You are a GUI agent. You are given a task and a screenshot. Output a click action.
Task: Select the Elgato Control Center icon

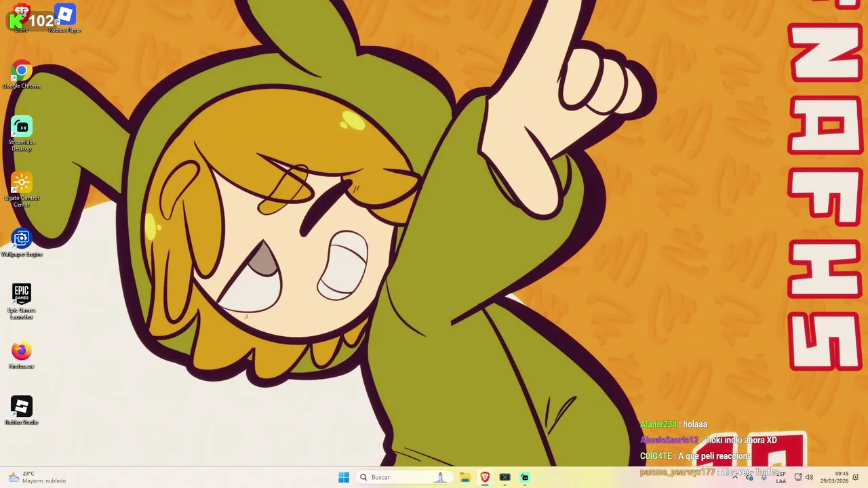[22, 190]
